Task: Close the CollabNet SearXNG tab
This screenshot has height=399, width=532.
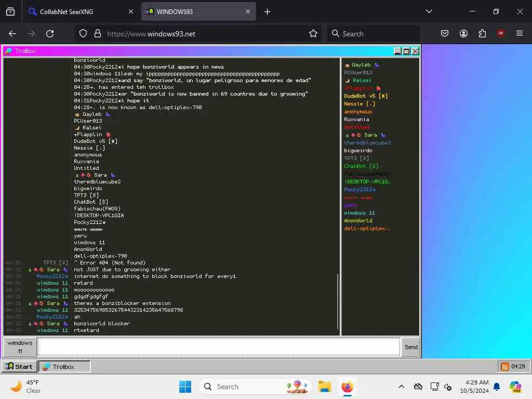Action: 131,11
